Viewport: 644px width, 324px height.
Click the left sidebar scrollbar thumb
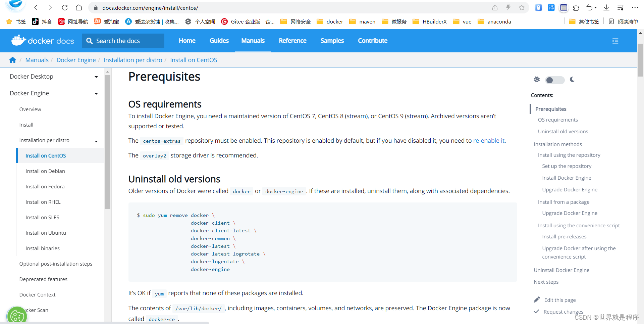pos(107,141)
